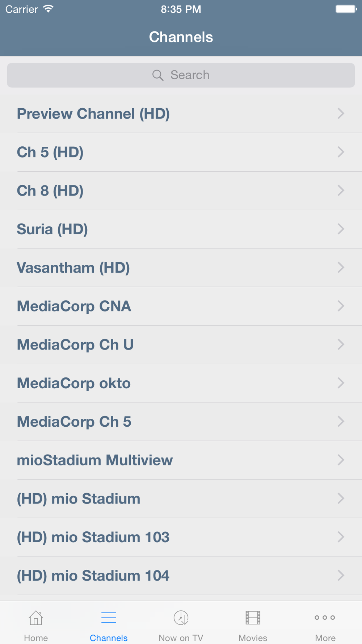Tap the battery indicator icon

pyautogui.click(x=346, y=9)
